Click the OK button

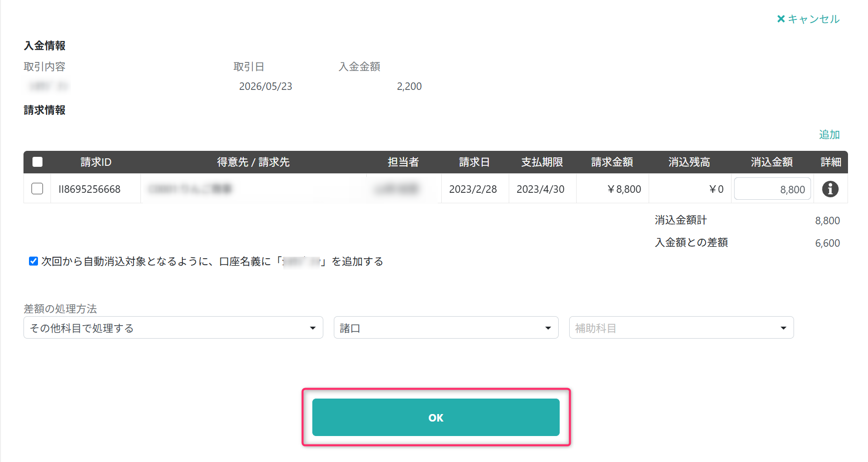pyautogui.click(x=436, y=418)
